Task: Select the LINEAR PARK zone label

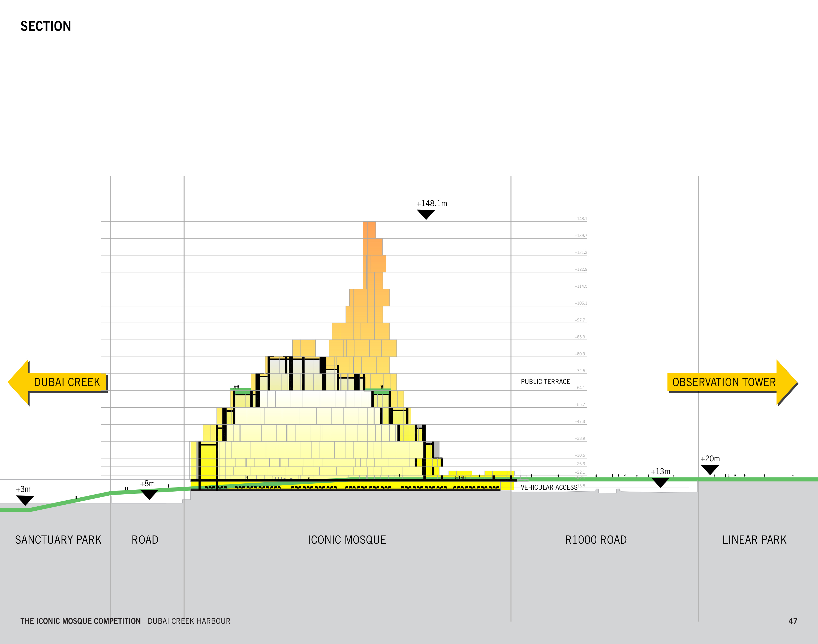Action: click(754, 540)
